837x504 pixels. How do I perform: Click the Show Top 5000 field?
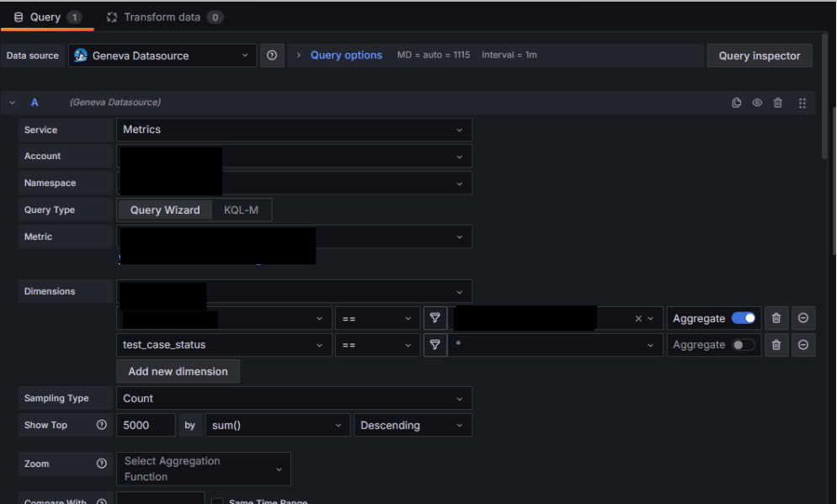pos(146,425)
